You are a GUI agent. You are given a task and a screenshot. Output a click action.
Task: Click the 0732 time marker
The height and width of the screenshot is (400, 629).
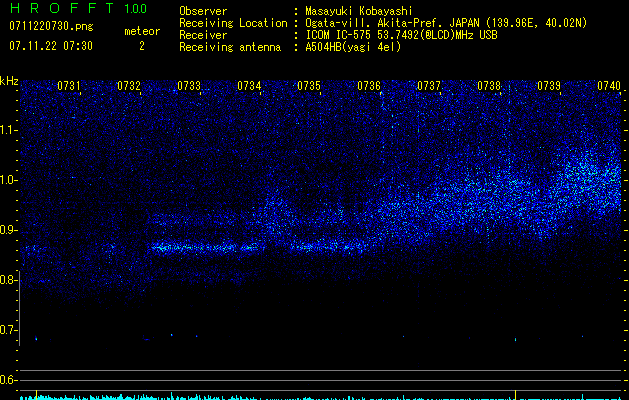[129, 85]
